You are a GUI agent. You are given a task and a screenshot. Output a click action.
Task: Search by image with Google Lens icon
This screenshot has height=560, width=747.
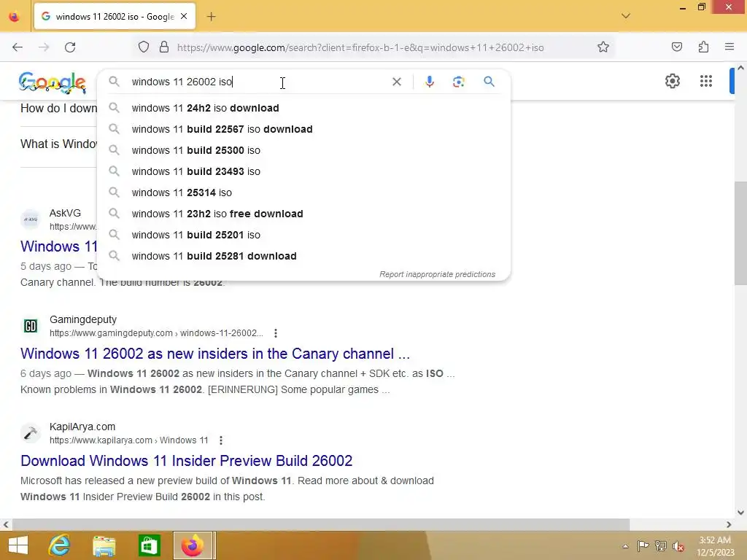click(458, 82)
